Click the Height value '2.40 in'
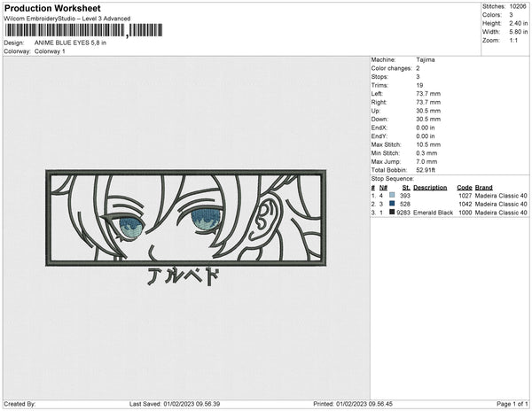 518,23
